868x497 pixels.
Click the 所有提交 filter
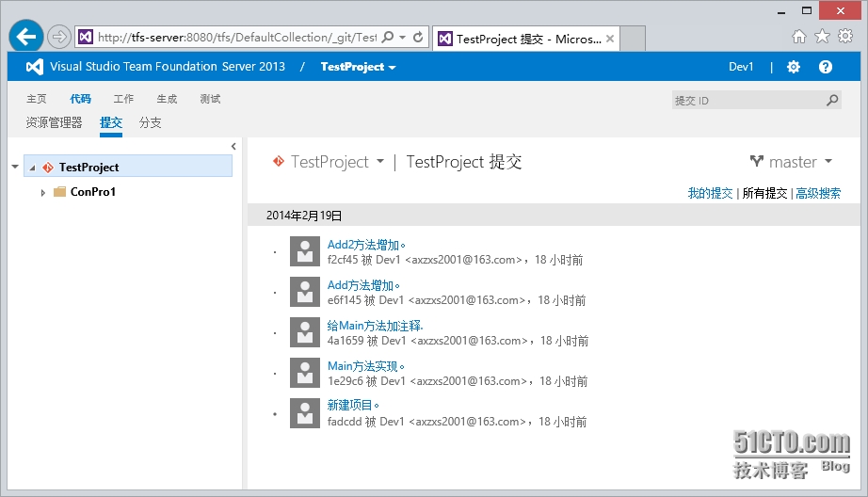(764, 193)
